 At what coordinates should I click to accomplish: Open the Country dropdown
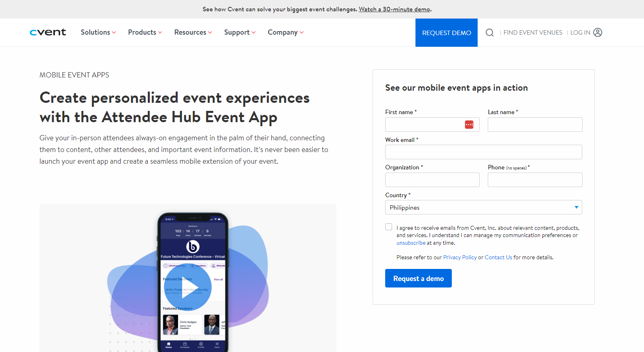pyautogui.click(x=483, y=207)
